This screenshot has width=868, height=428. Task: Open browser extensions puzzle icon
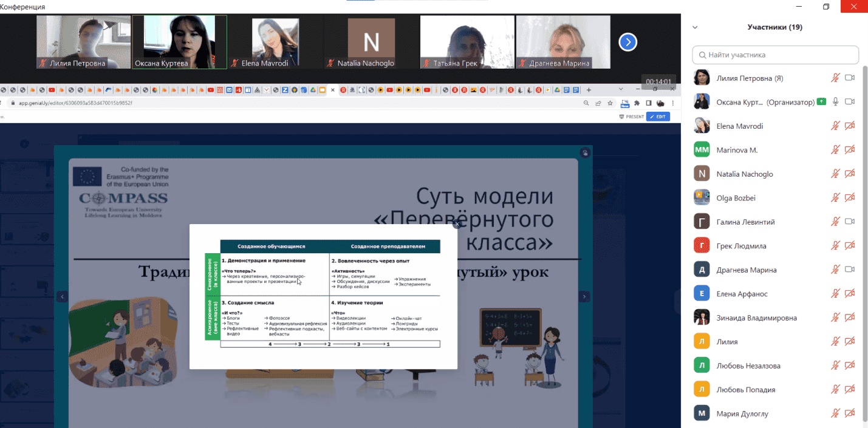pos(637,103)
